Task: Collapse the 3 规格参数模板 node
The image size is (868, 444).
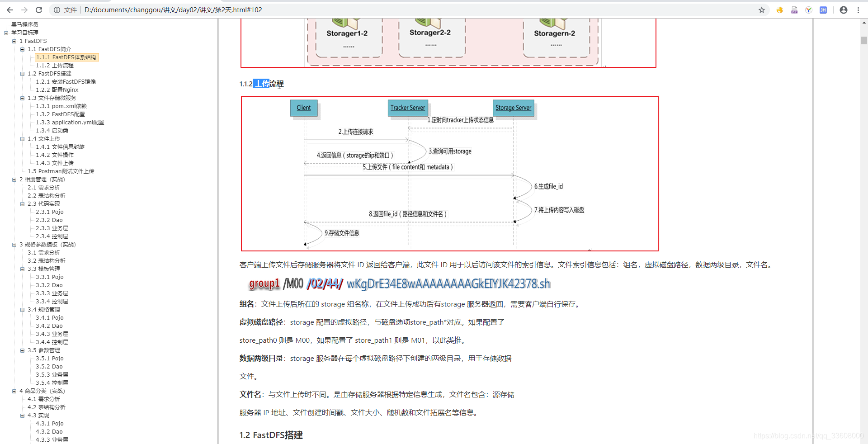Action: click(x=14, y=245)
